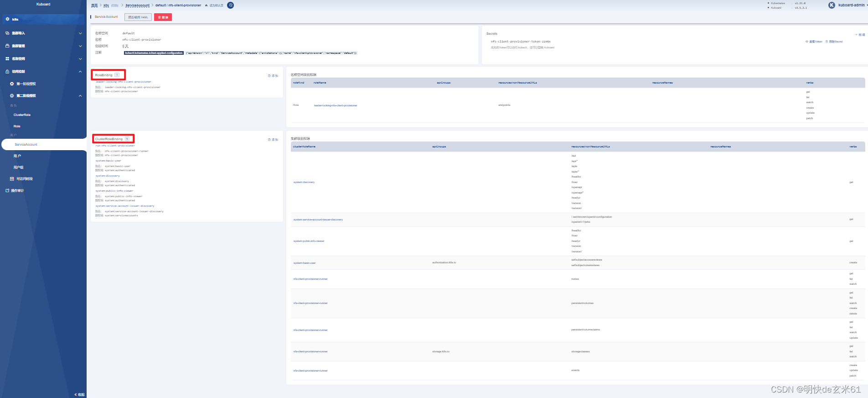This screenshot has height=398, width=868.
Task: Click the ClusterRoleBinding count badge
Action: [127, 139]
